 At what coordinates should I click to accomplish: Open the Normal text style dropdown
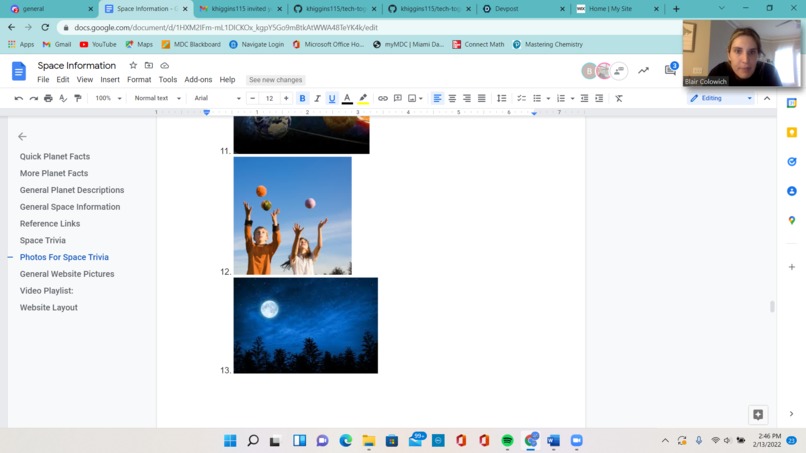coord(157,98)
